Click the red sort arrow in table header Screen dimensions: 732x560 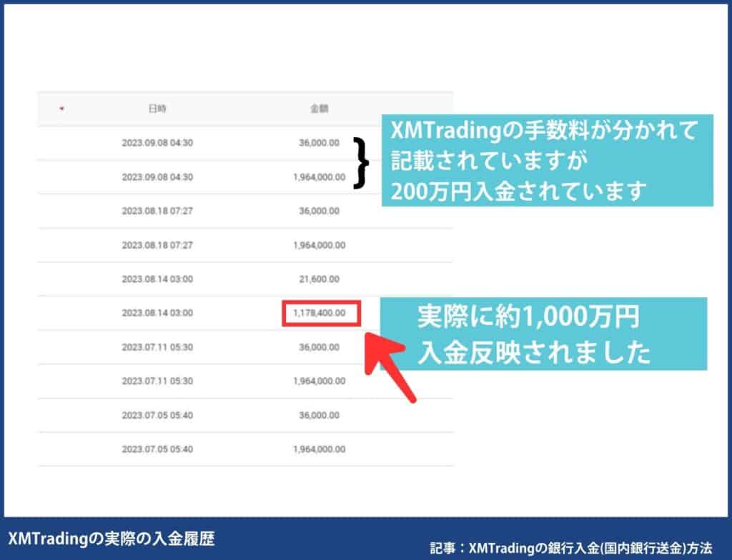pos(61,109)
